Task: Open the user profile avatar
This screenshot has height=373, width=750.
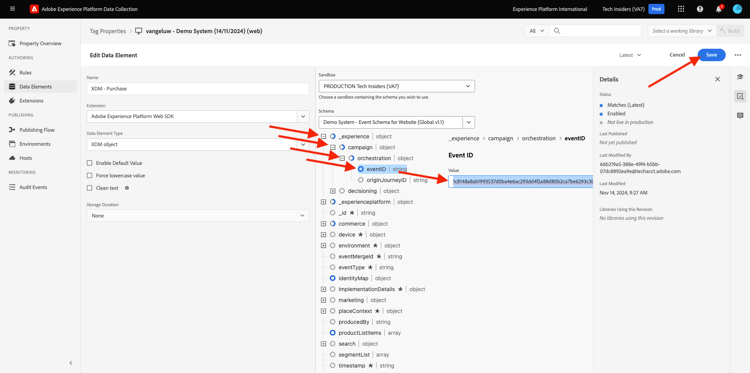Action: (737, 9)
